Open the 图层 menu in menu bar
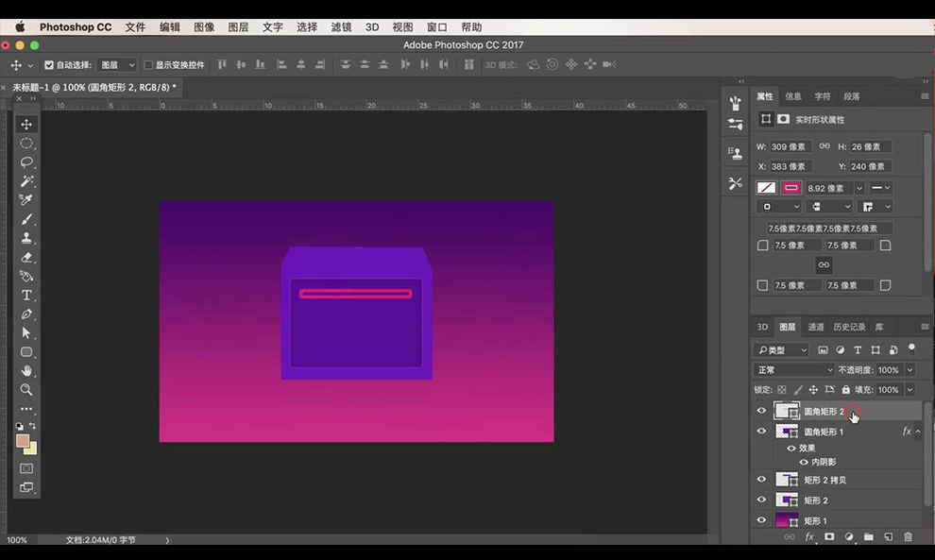Screen dimensions: 935x560 point(238,26)
